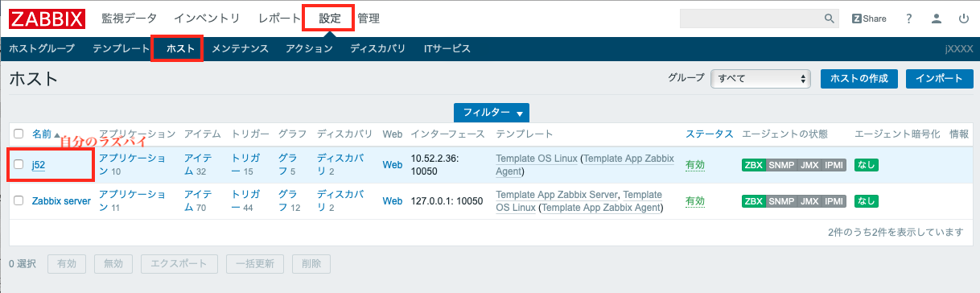Open the グループ dropdown showing すべて
Image resolution: width=980 pixels, height=293 pixels.
click(760, 78)
